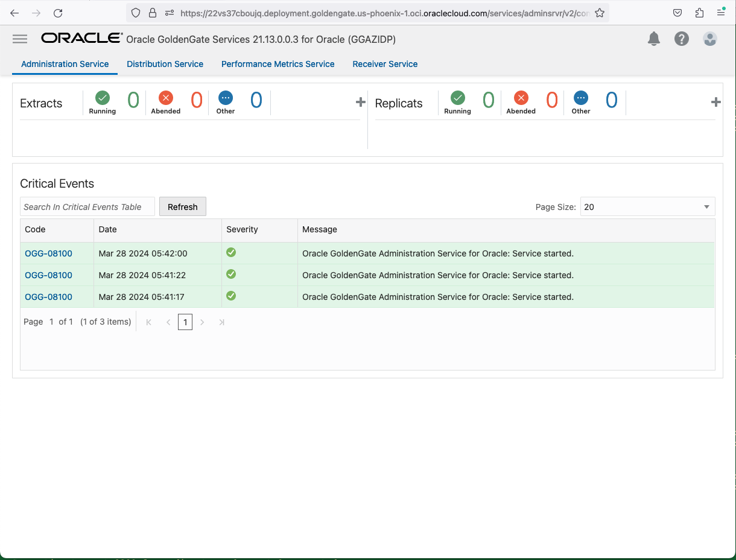This screenshot has width=736, height=560.
Task: Star the current page in the browser
Action: tap(600, 12)
